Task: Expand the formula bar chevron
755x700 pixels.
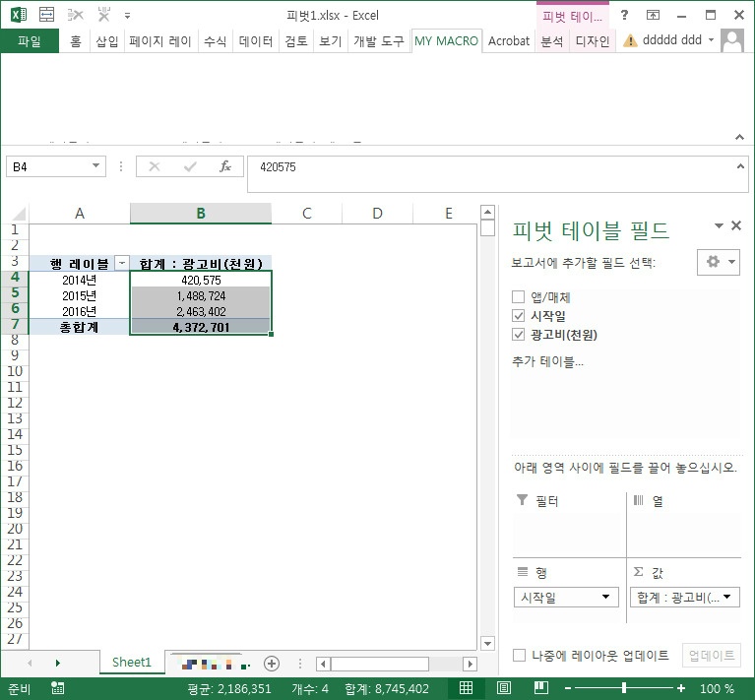Action: pos(740,166)
